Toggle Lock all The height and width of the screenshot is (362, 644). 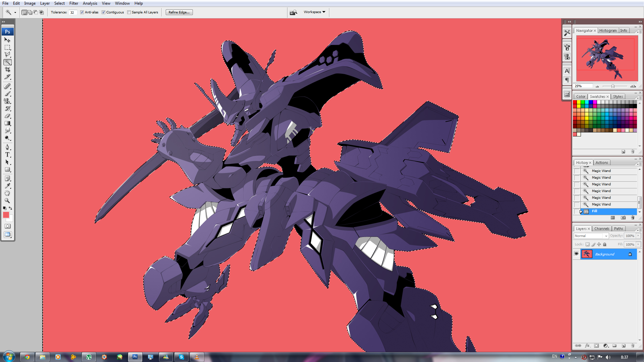[605, 244]
